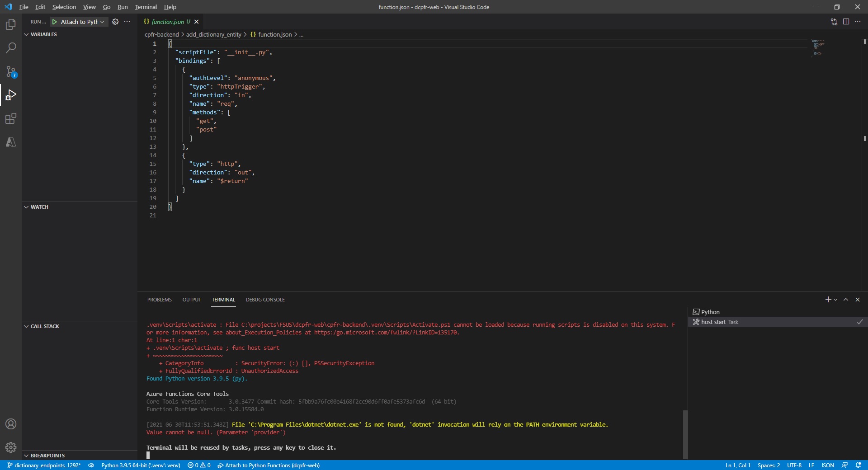Open the Accounts menu icon
The image size is (868, 470).
tap(11, 424)
